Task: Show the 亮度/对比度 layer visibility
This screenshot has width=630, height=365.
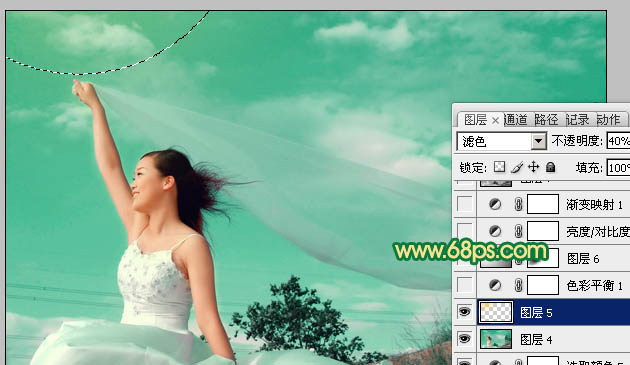Action: pos(465,231)
